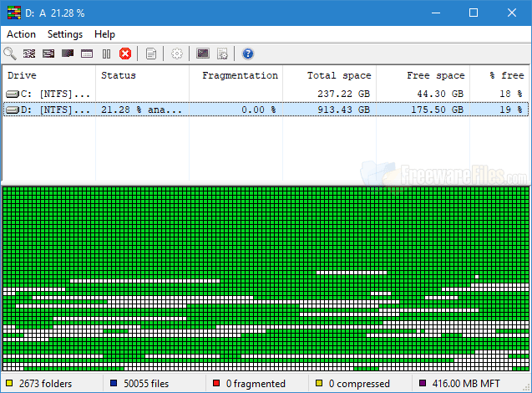Edit the boot time script icon
The width and height of the screenshot is (532, 393).
point(222,54)
